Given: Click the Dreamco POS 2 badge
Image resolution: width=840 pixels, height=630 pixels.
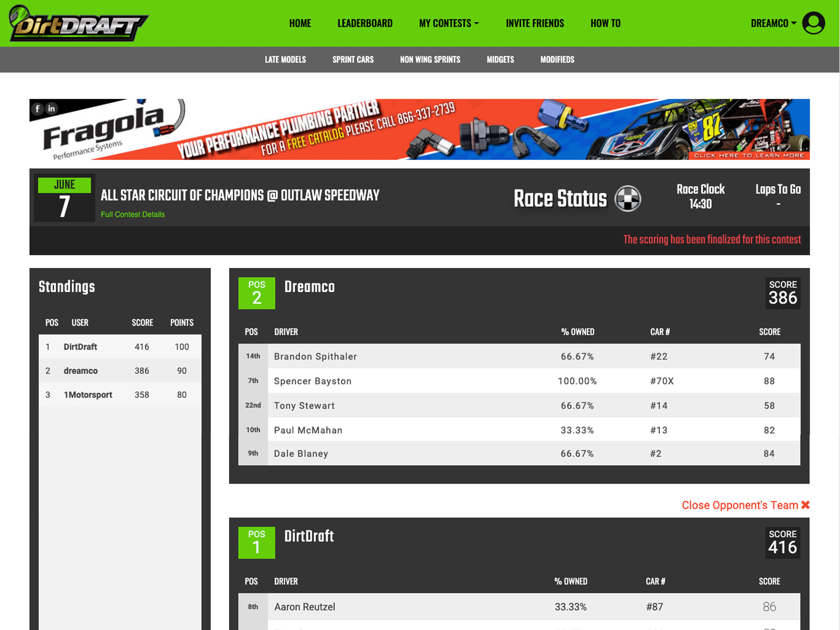Looking at the screenshot, I should [257, 293].
